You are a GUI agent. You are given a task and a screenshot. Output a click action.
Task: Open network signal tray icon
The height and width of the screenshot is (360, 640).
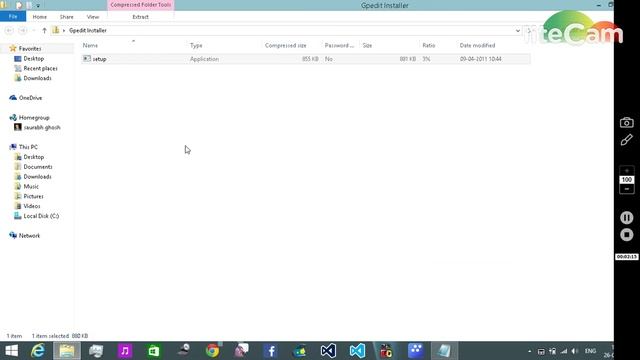(564, 351)
